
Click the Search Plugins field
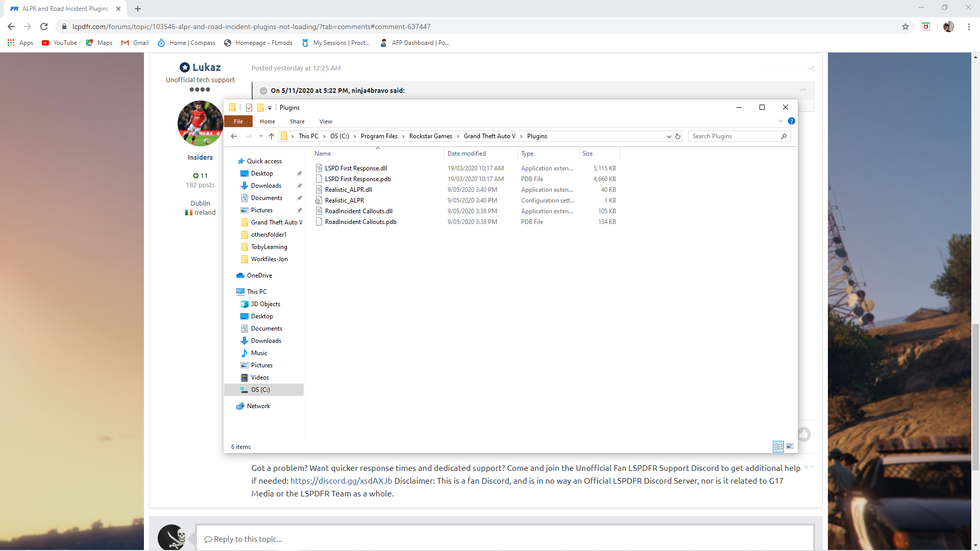(x=735, y=136)
